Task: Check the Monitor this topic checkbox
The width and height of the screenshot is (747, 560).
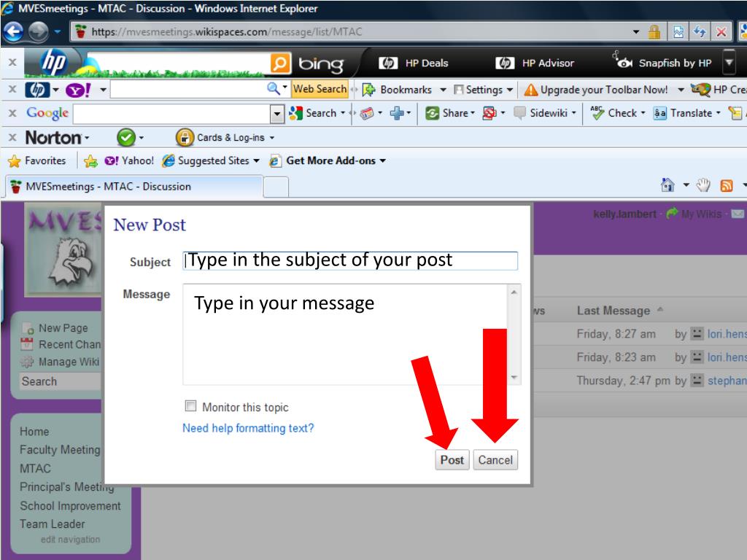Action: tap(190, 405)
